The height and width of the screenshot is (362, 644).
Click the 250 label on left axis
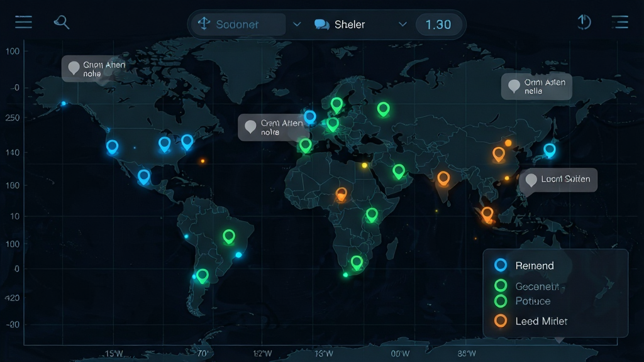[13, 118]
